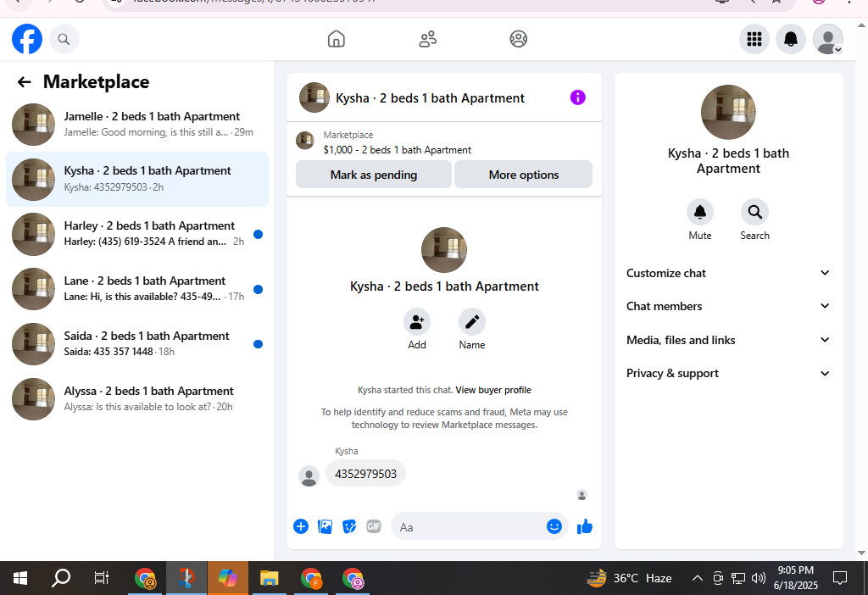The height and width of the screenshot is (595, 868).
Task: Open conversation info purple icon
Action: [577, 97]
